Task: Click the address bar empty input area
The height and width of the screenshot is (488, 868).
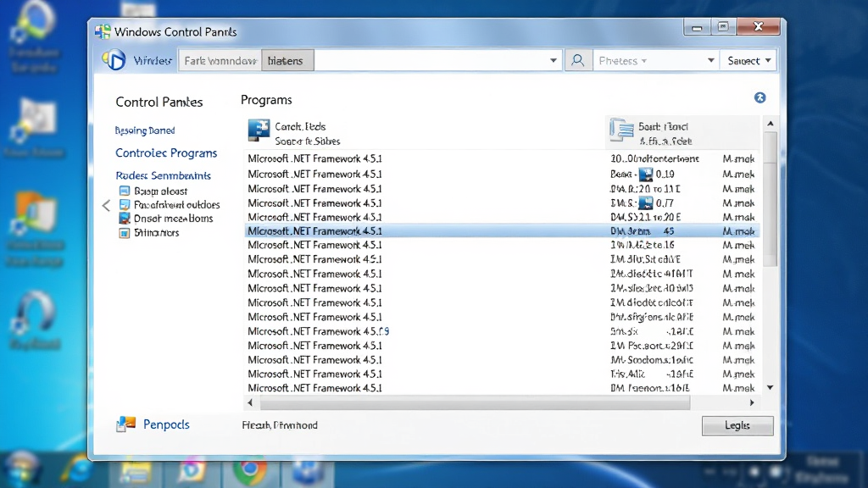Action: click(430, 60)
